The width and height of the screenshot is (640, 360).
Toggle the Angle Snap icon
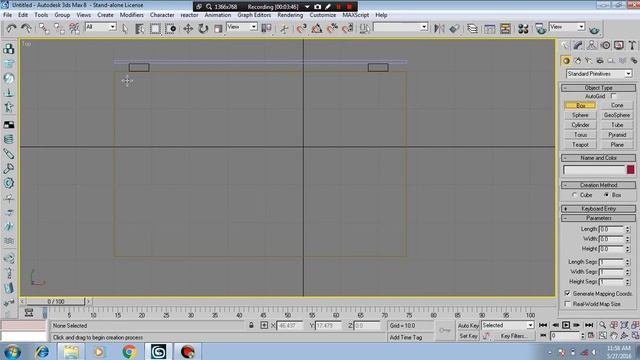[x=316, y=28]
